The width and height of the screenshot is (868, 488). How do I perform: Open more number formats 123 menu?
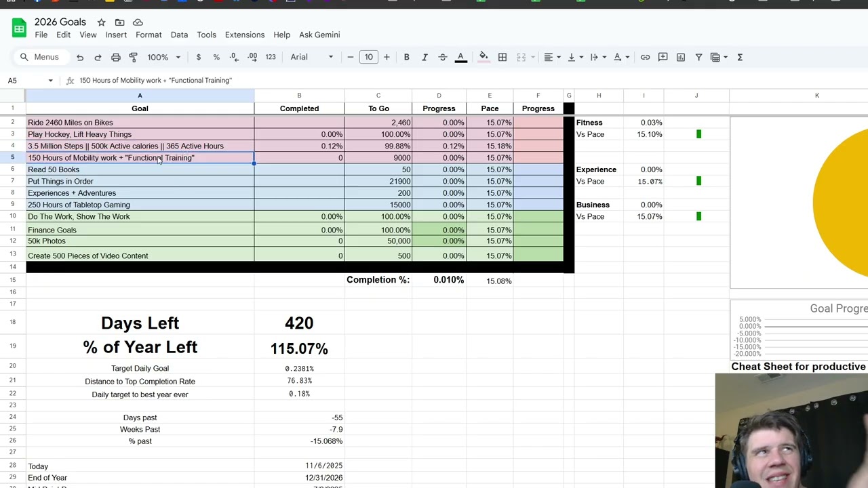(271, 57)
